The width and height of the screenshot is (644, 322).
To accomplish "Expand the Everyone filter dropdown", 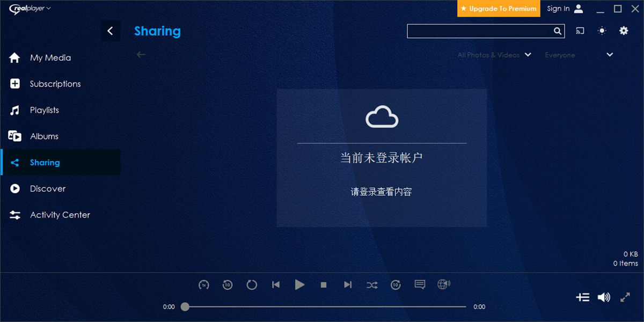I will click(609, 54).
